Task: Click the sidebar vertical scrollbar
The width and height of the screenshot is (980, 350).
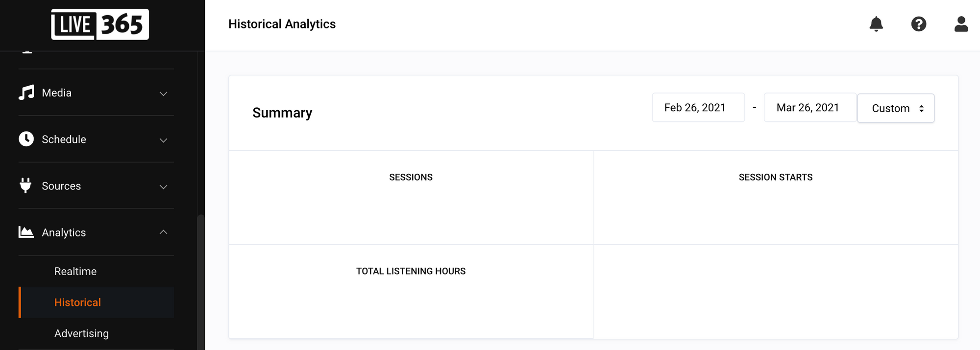Action: pyautogui.click(x=201, y=281)
